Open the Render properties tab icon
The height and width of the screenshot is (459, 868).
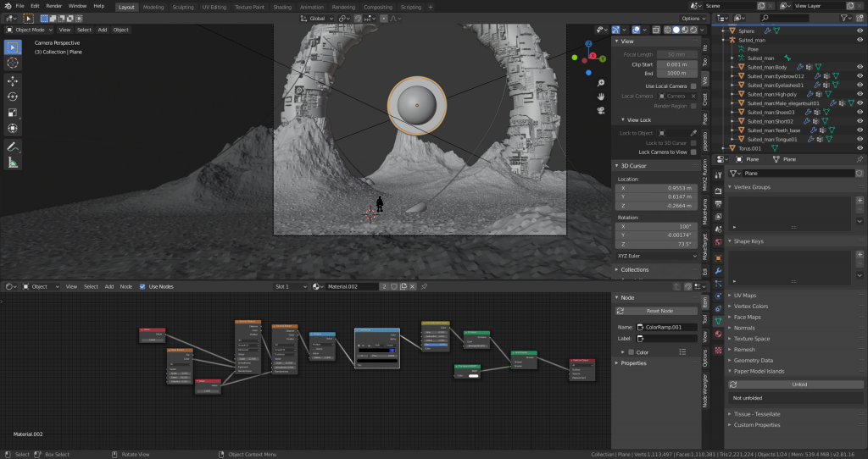(719, 191)
